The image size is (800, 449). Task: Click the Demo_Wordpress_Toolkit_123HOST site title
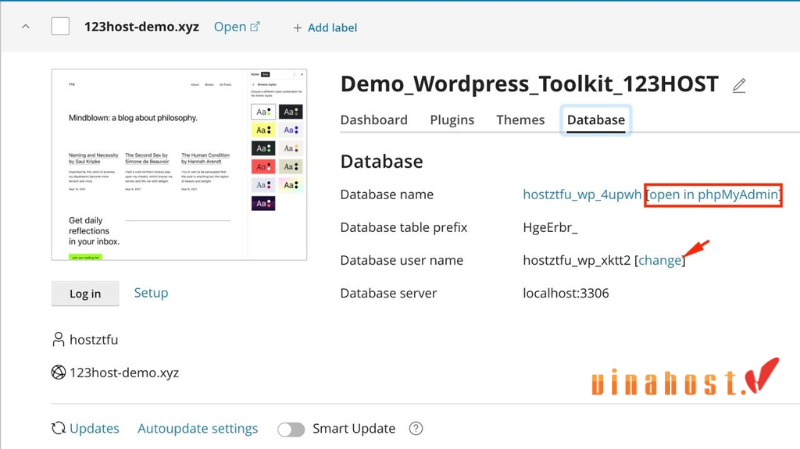tap(530, 84)
